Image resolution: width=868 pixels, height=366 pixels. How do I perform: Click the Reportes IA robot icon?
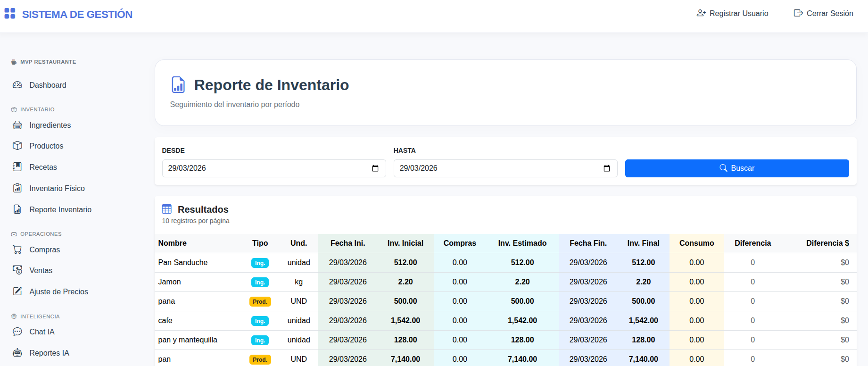[x=17, y=353]
